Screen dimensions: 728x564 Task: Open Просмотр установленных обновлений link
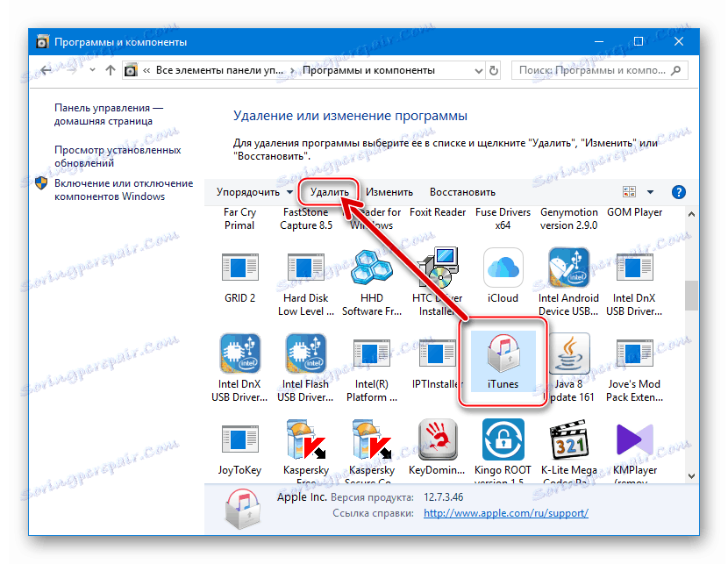[118, 156]
